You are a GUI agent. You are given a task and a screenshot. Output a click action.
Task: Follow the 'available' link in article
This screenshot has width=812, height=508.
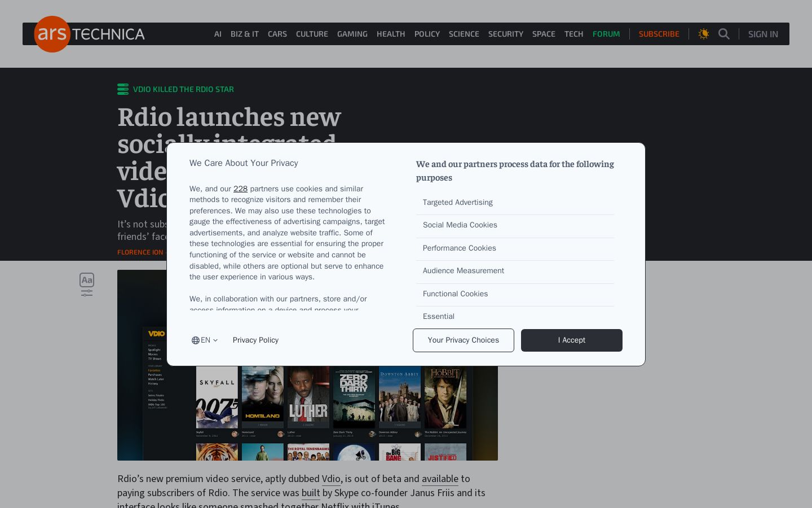(x=440, y=479)
